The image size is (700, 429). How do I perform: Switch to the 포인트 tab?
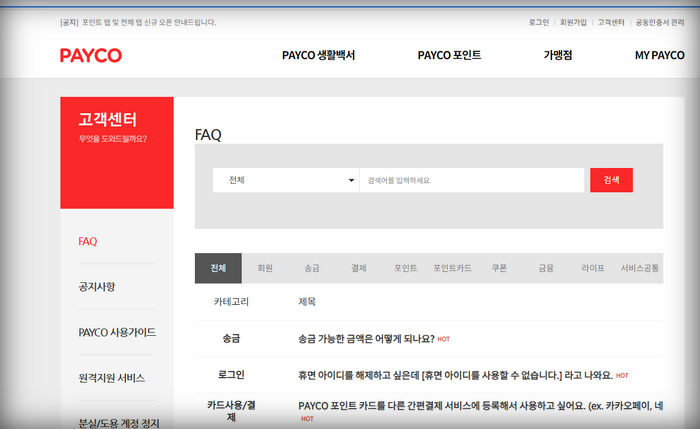405,268
